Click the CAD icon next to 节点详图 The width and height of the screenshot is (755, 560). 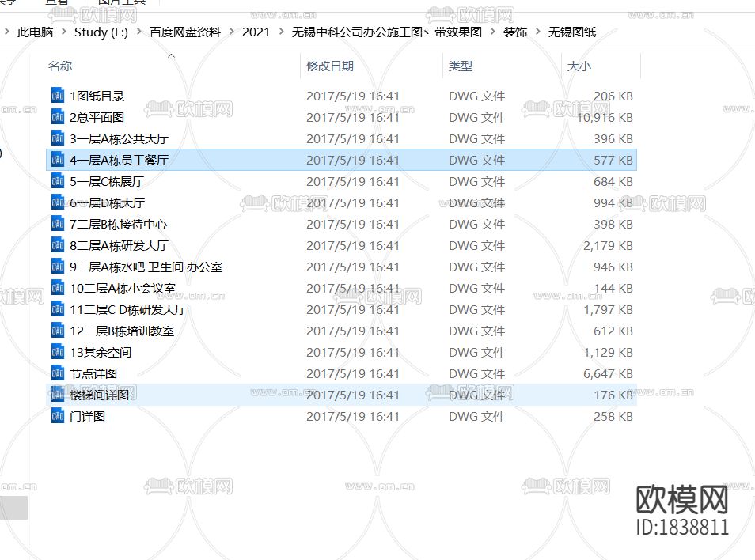[x=56, y=373]
